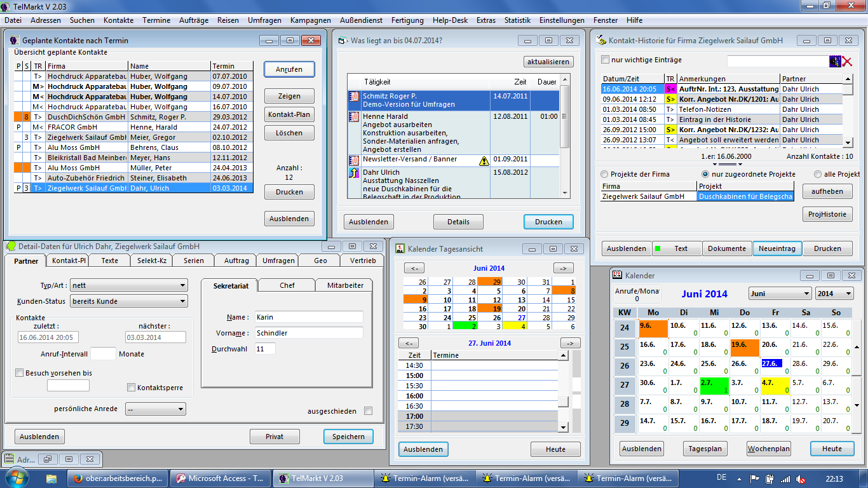Viewport: 868px width, 488px height.
Task: Switch to the Chef tab
Action: (x=287, y=286)
